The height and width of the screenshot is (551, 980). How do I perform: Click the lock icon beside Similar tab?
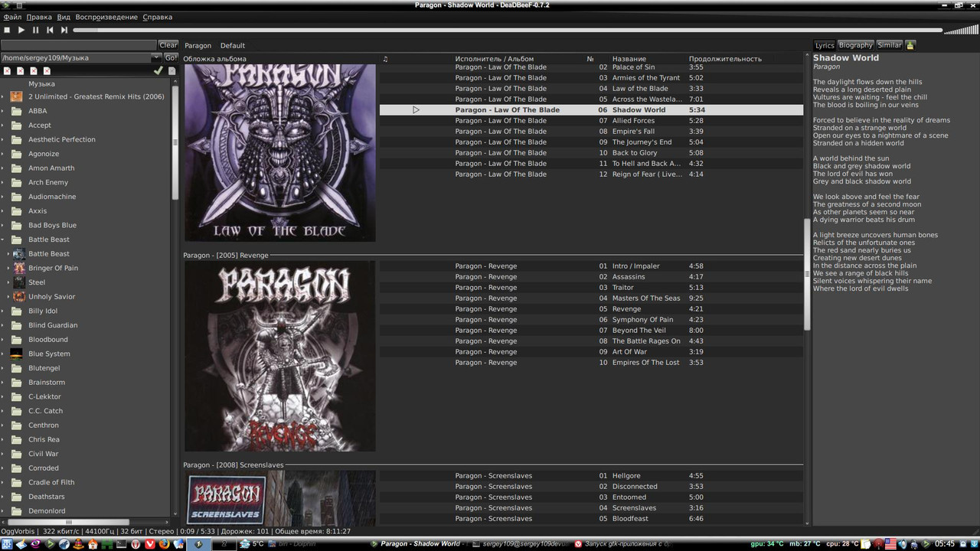tap(910, 45)
